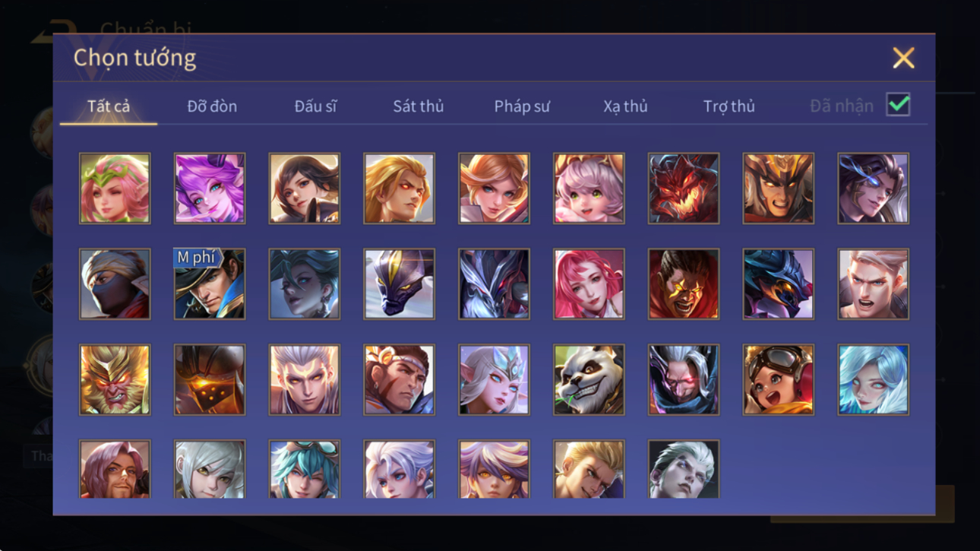The height and width of the screenshot is (551, 980).
Task: Choose the icy blue-haired female hero
Action: [x=873, y=379]
